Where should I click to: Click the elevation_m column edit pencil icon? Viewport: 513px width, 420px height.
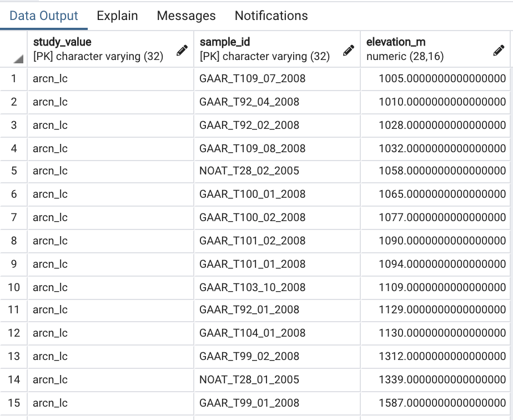click(x=499, y=51)
